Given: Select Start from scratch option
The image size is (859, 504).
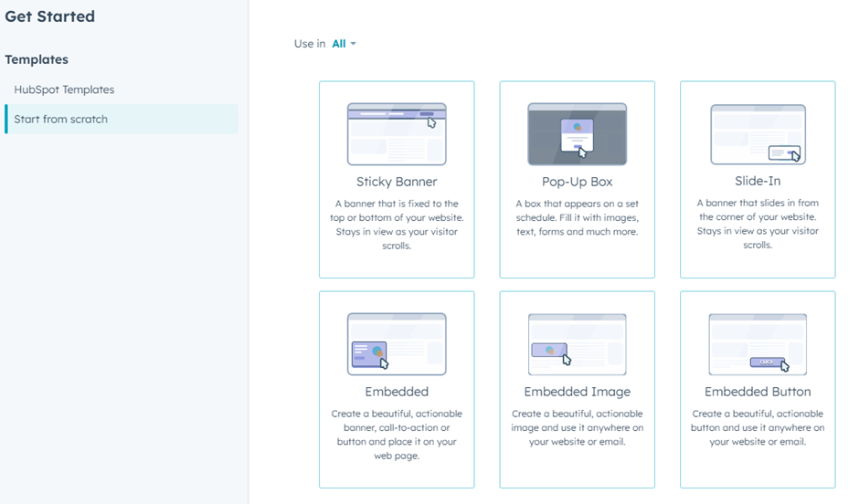Looking at the screenshot, I should 122,120.
